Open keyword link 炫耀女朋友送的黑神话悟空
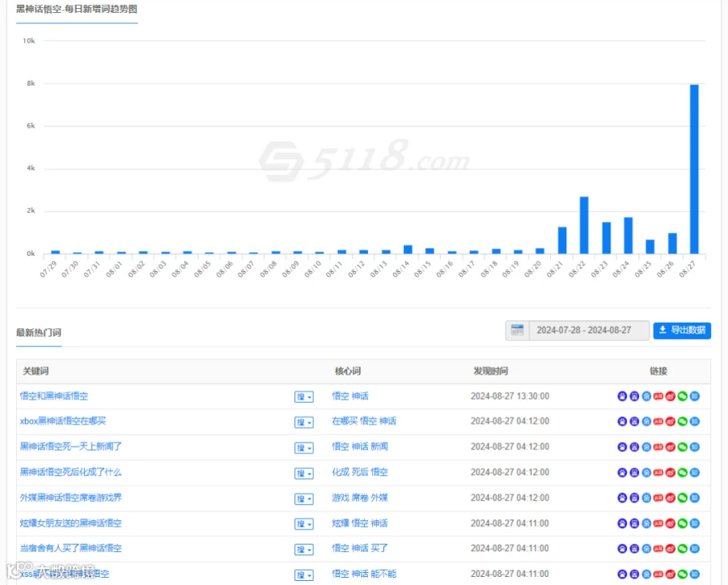The width and height of the screenshot is (728, 585). (70, 524)
